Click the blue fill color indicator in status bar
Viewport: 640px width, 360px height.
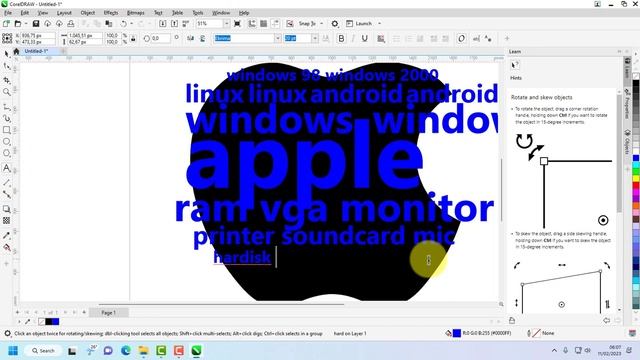coord(457,333)
